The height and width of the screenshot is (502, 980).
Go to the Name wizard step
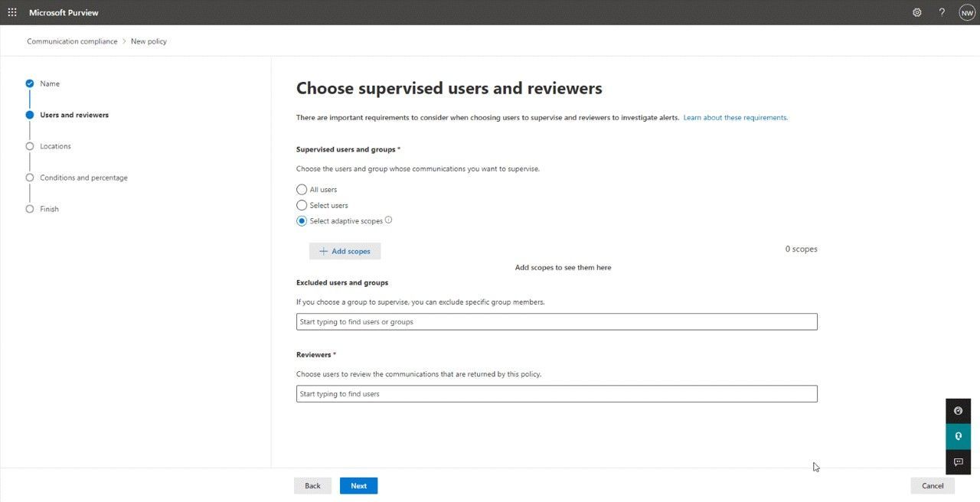[50, 83]
